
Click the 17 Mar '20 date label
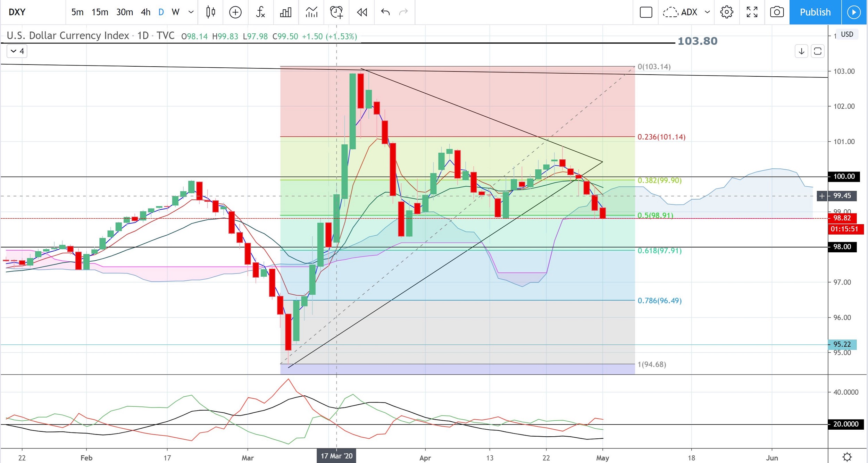point(336,456)
